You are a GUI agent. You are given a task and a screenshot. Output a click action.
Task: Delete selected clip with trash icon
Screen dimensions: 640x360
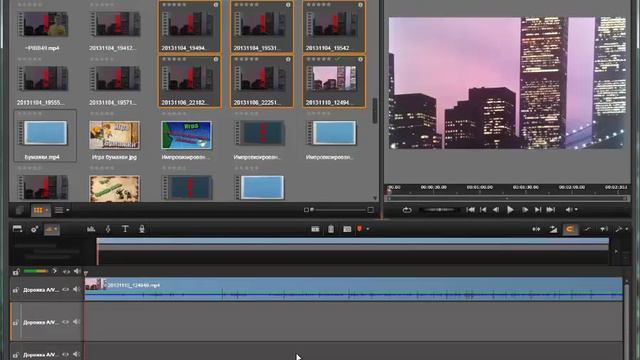(331, 229)
